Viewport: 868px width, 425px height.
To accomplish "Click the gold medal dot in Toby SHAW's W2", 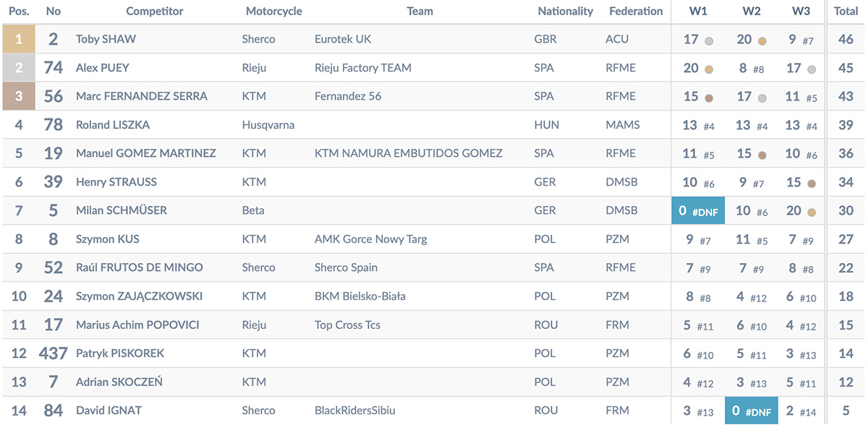I will pos(762,41).
